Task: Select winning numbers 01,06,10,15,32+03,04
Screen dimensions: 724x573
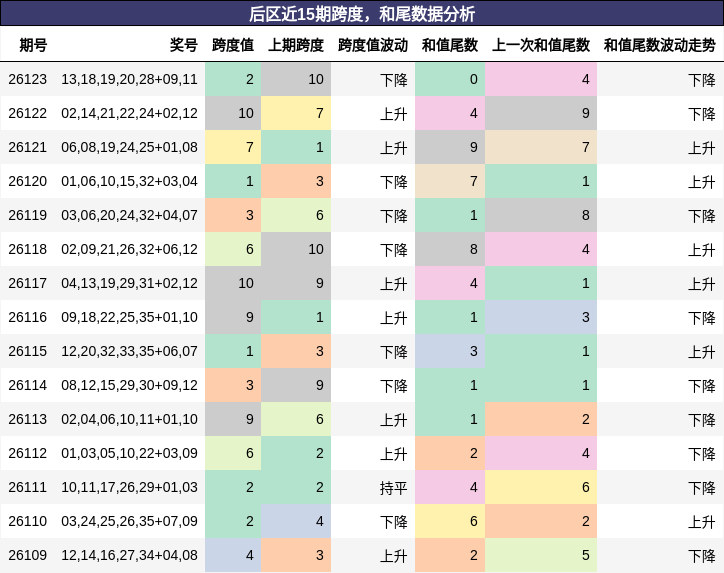Action: pyautogui.click(x=129, y=181)
